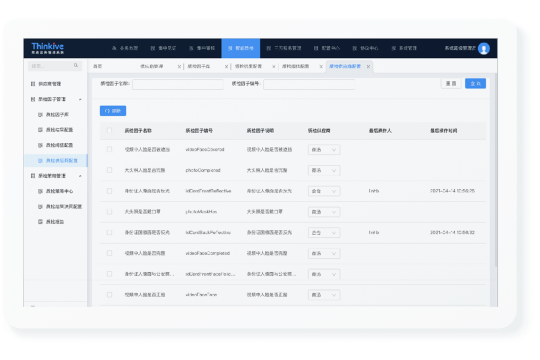
Task: Click the vertical scrollbar on right edge
Action: click(x=496, y=170)
